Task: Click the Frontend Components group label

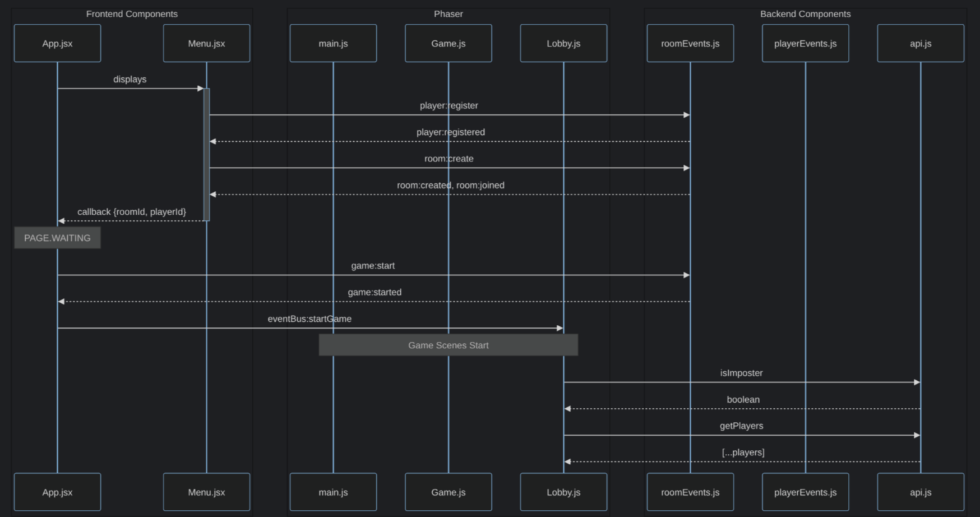Action: point(132,14)
